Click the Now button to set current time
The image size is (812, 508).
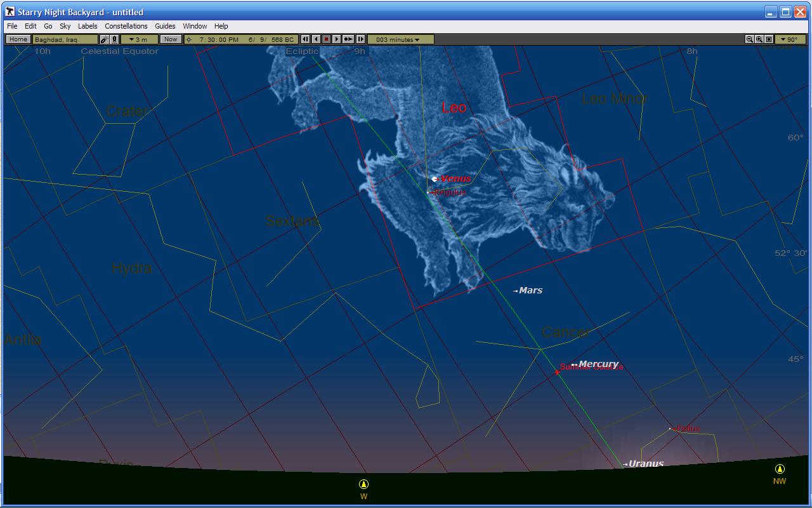171,39
